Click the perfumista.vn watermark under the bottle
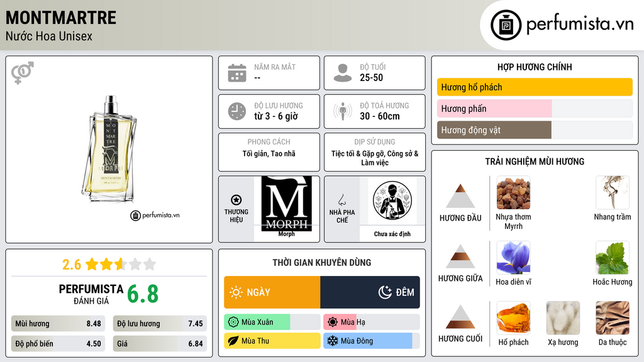Viewport: 644px width, 362px height. tap(155, 215)
